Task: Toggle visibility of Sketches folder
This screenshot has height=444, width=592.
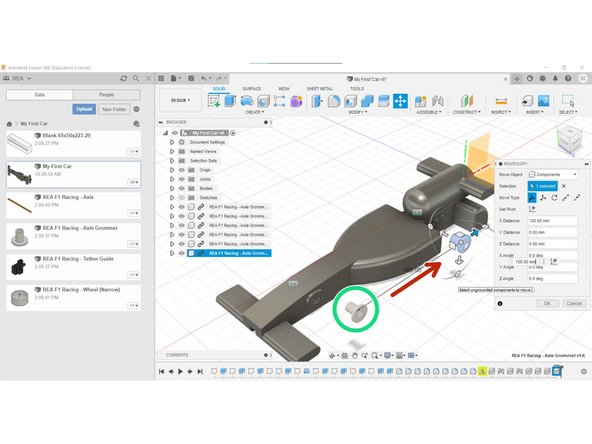Action: click(182, 197)
